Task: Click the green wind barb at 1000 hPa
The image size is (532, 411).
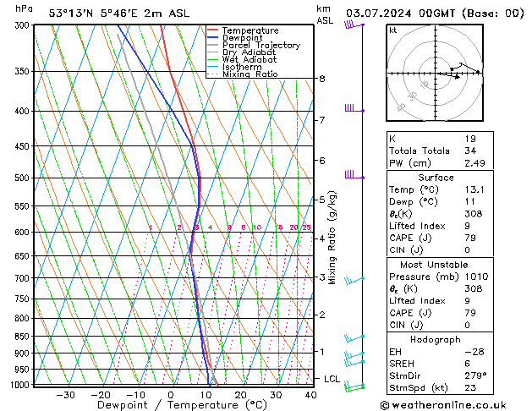Action: [354, 386]
